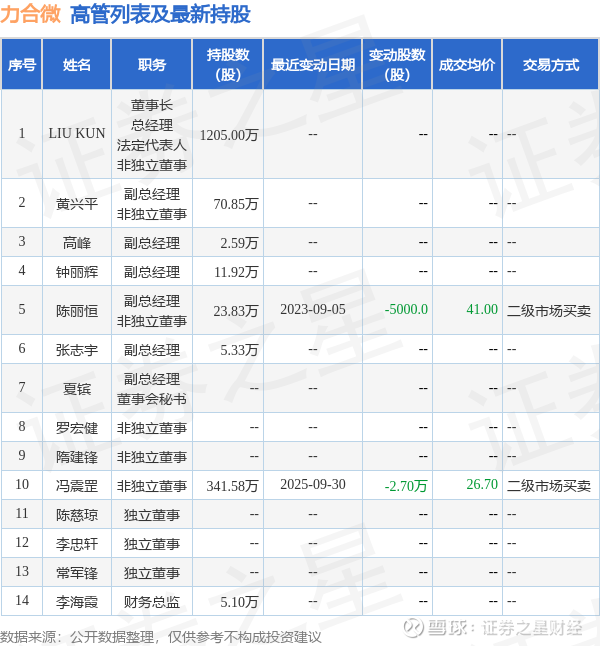This screenshot has width=600, height=646.
Task: Select the name 常军锋
Action: 77,573
